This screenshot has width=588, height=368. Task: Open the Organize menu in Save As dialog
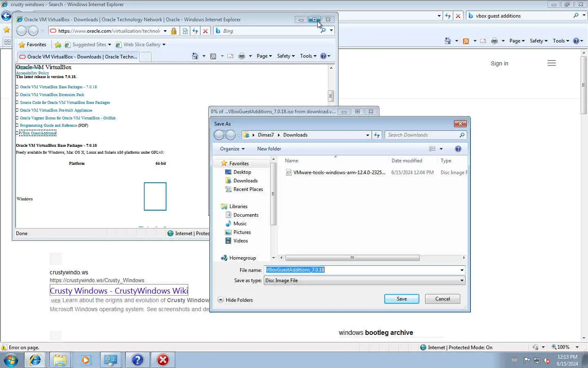point(232,149)
